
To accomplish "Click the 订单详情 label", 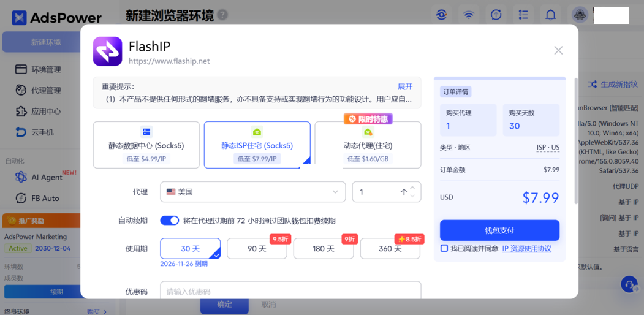I will tap(455, 91).
